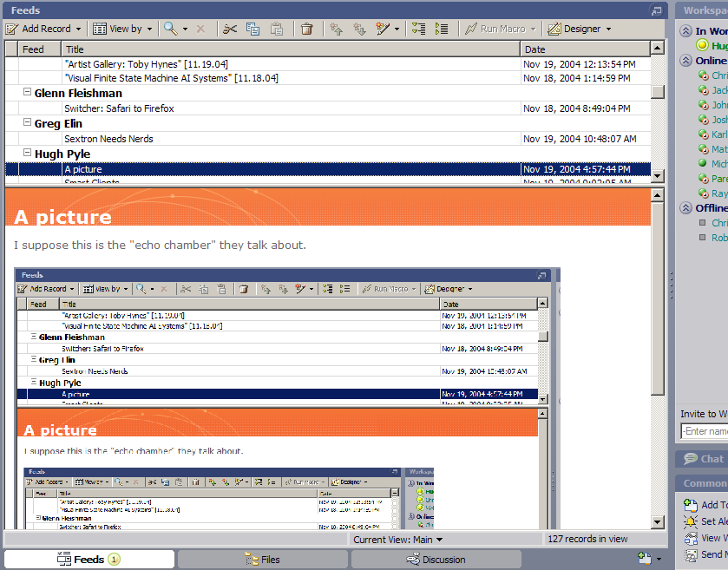Collapse the Glenn Fleishman feed group

(27, 93)
